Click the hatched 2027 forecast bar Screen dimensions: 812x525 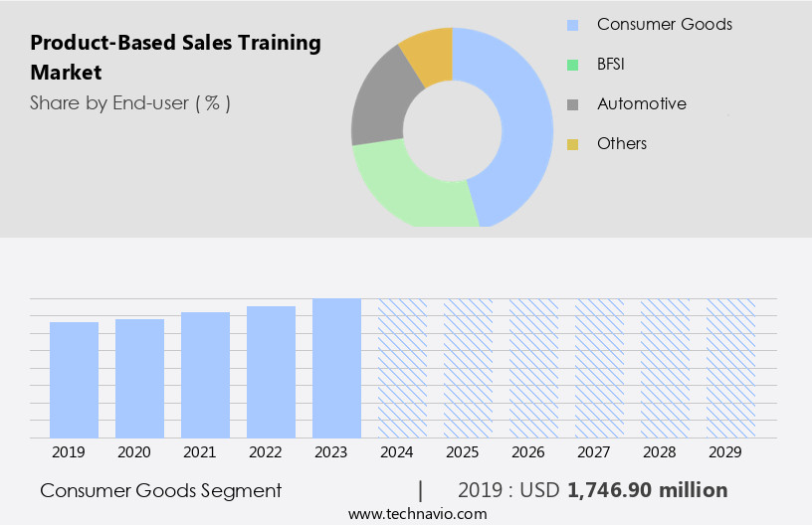[599, 368]
